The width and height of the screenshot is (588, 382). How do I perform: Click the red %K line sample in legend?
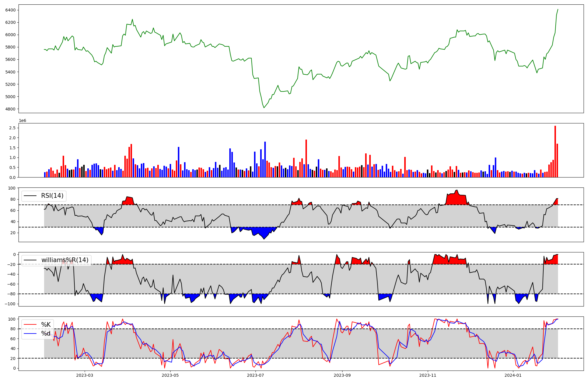(x=30, y=325)
